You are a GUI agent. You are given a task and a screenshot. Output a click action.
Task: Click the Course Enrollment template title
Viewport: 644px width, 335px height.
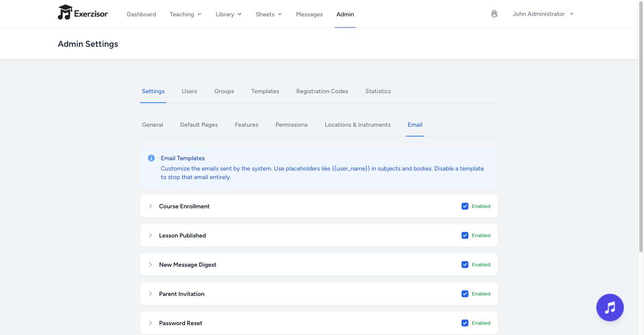[184, 206]
